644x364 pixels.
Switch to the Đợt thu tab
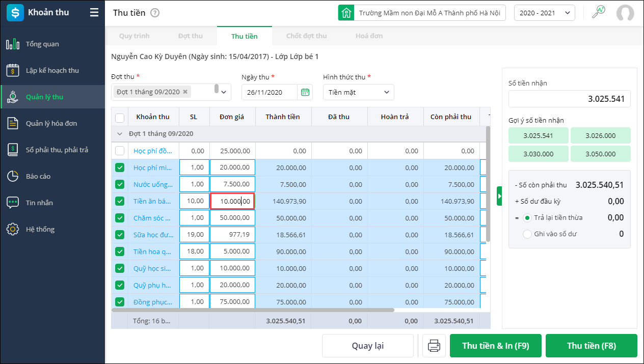191,36
